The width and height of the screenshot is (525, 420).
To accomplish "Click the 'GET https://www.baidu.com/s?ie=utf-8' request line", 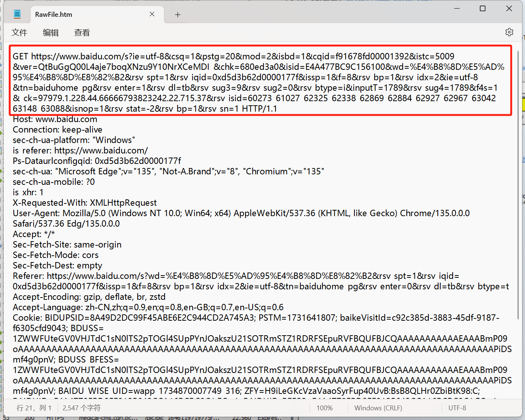I will coord(234,56).
